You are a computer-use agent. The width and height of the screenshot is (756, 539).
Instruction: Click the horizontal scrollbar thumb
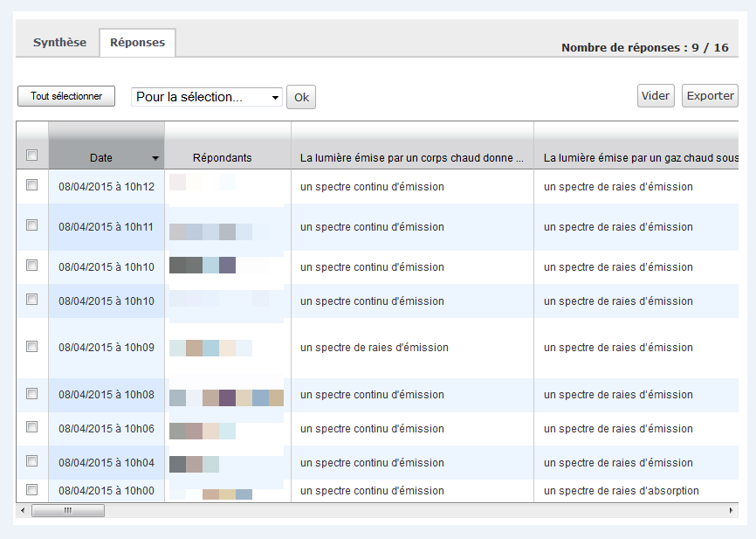click(x=67, y=510)
